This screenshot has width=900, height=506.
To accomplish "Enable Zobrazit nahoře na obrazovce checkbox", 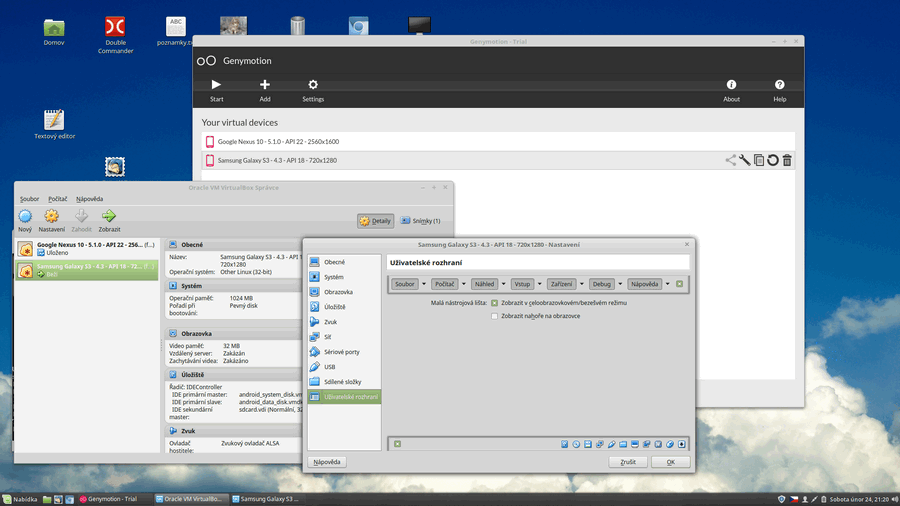I will 494,316.
